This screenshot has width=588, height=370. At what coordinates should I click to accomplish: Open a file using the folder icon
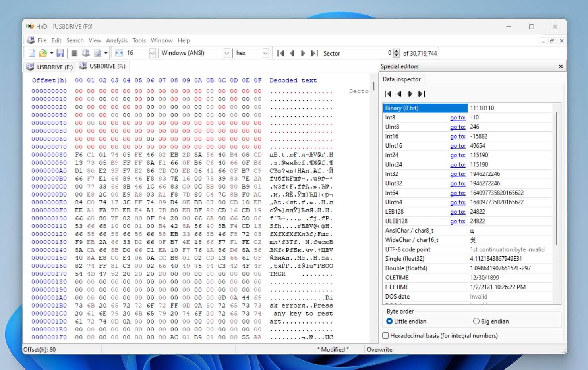click(x=43, y=53)
